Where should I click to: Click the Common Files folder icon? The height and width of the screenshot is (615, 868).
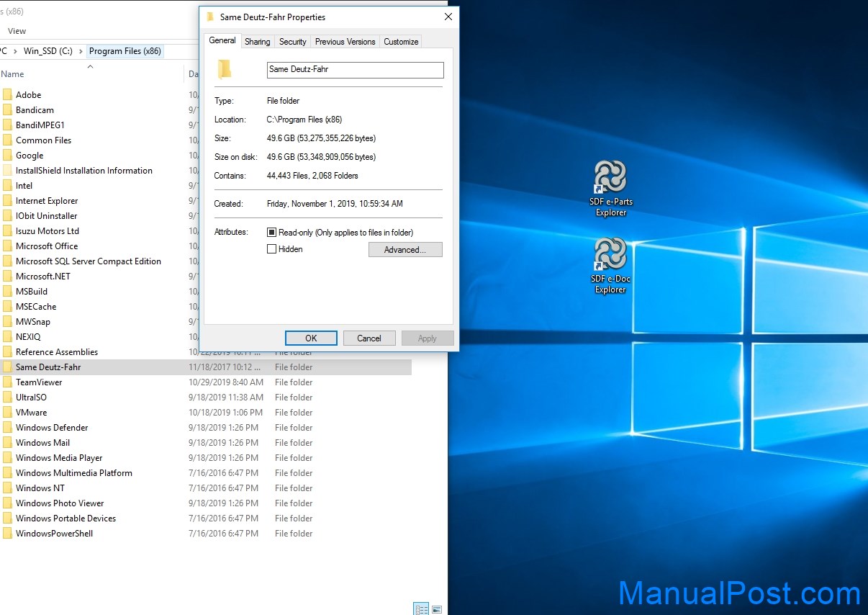tap(7, 140)
